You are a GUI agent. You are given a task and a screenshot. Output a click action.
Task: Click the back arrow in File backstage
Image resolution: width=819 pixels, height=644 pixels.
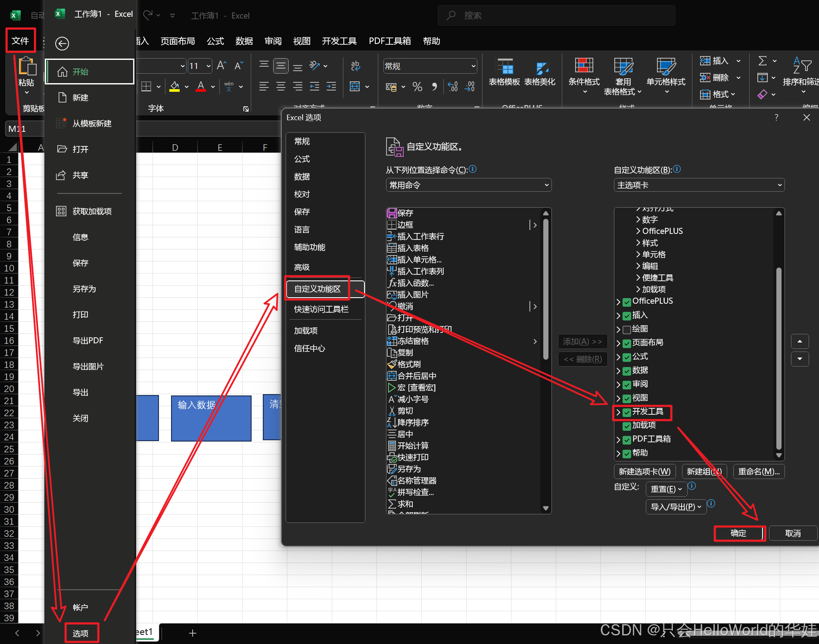[62, 44]
